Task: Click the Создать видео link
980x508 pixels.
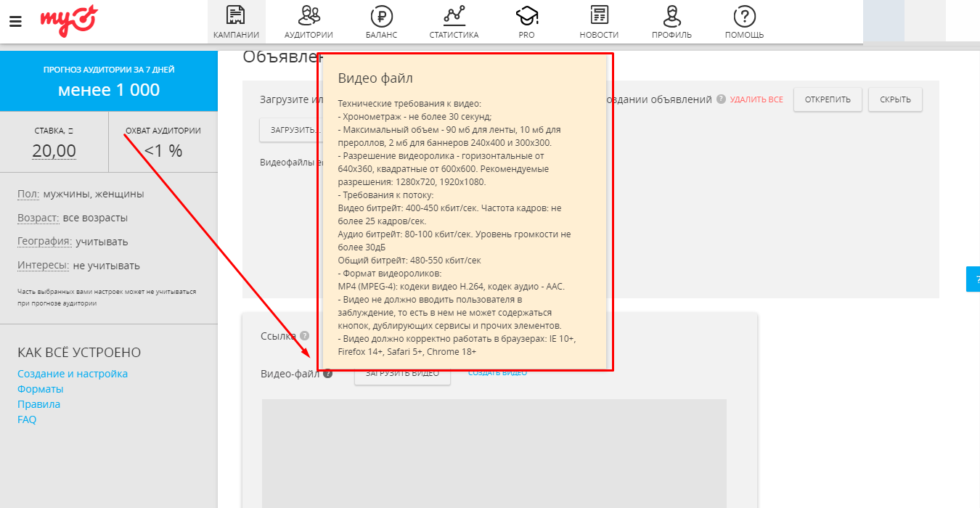Action: (497, 373)
